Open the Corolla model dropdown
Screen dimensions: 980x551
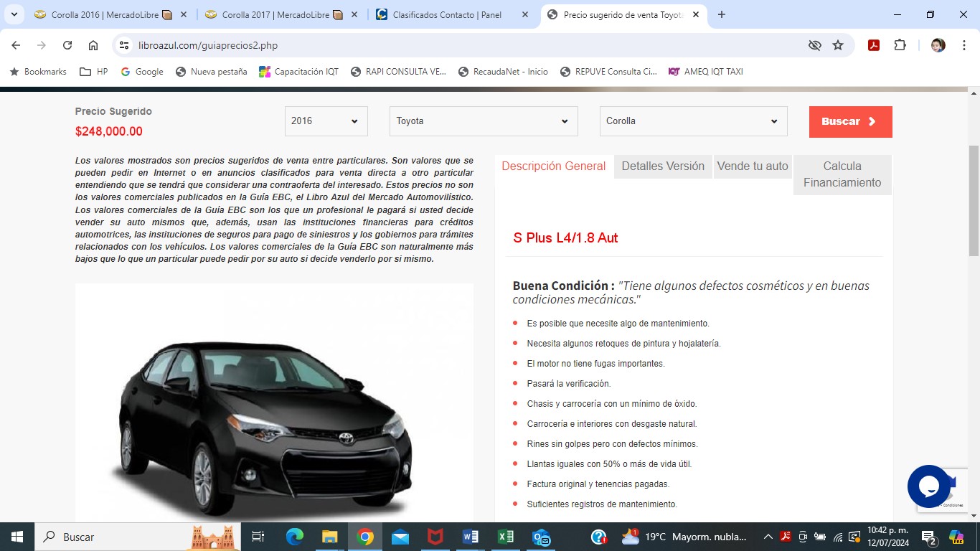(692, 121)
